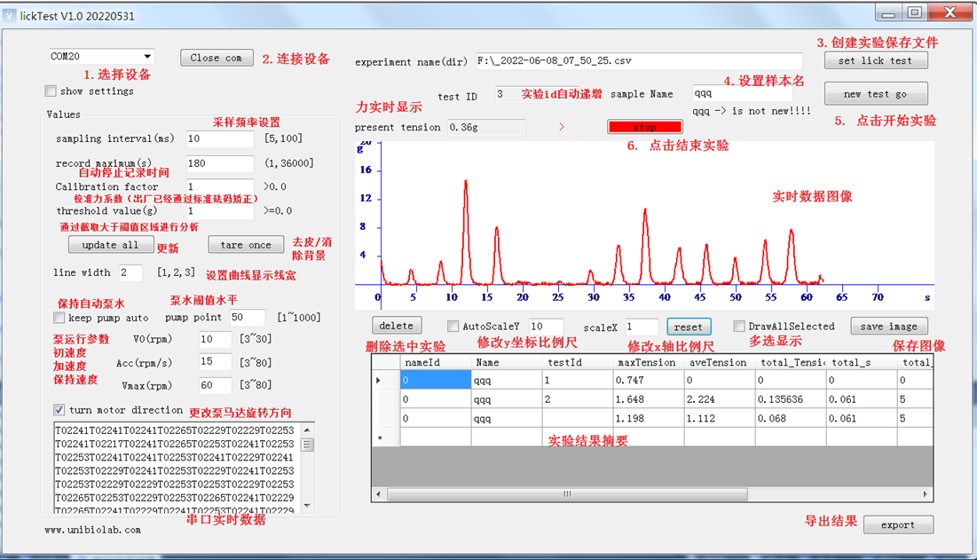The height and width of the screenshot is (560, 977).
Task: Click the results table scroll-right arrow
Action: click(x=926, y=494)
